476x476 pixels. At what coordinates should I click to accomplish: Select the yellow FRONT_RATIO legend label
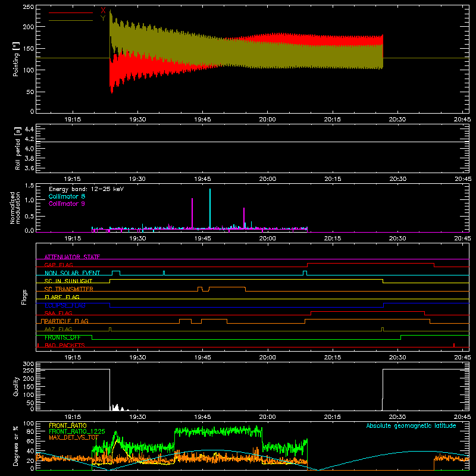[68, 425]
